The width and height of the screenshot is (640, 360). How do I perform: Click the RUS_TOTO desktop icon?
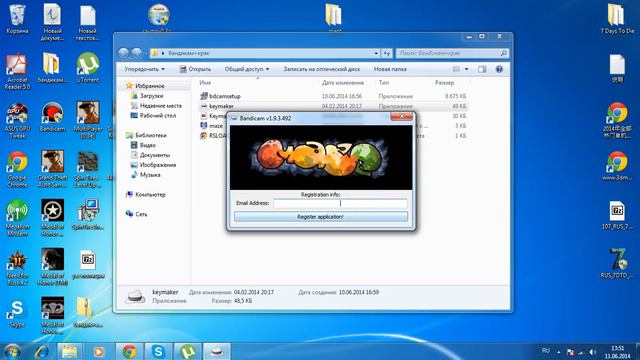click(617, 263)
